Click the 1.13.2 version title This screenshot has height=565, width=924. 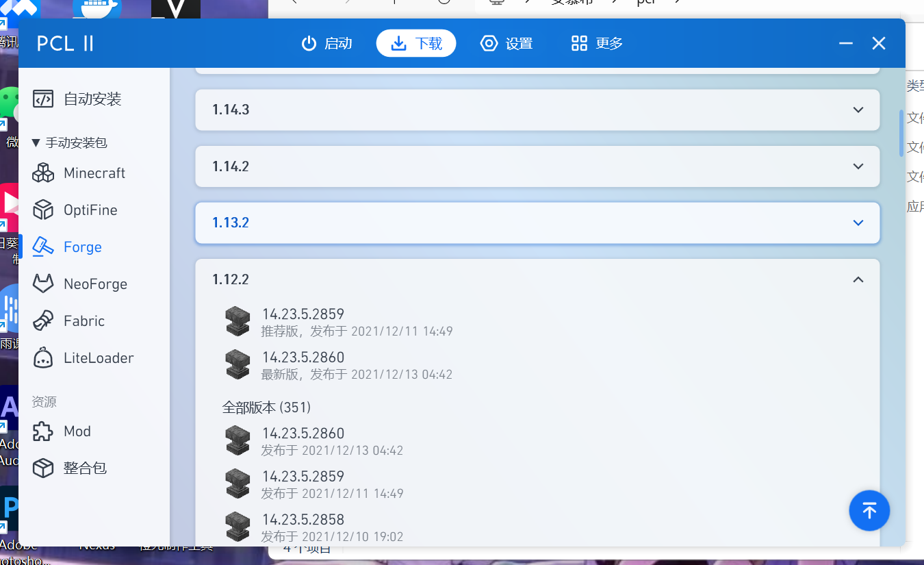231,223
